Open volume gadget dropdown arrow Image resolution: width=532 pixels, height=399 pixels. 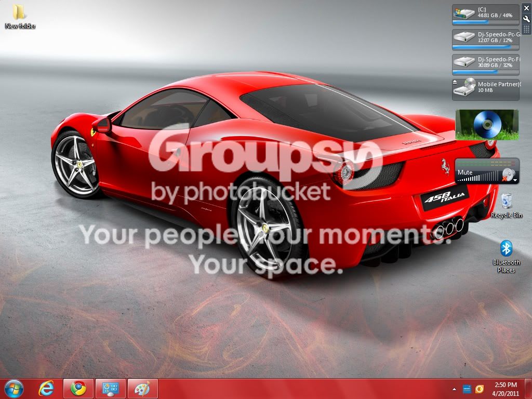(515, 180)
